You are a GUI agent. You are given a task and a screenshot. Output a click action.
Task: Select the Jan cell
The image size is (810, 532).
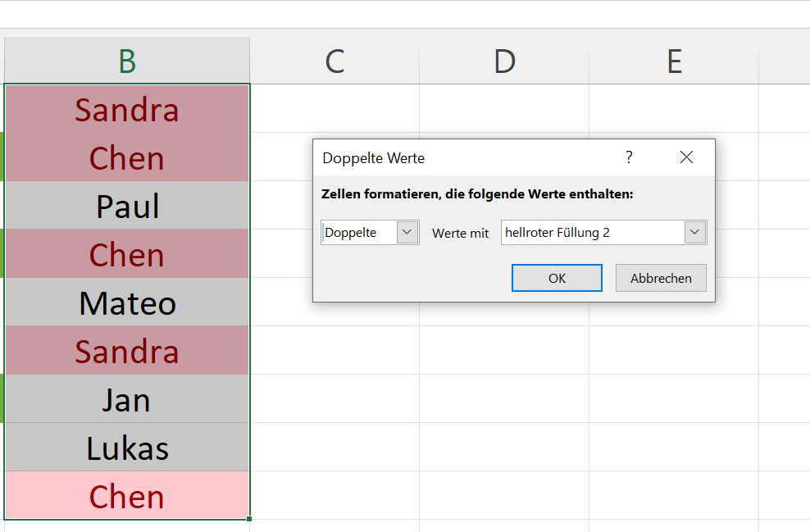(x=127, y=398)
